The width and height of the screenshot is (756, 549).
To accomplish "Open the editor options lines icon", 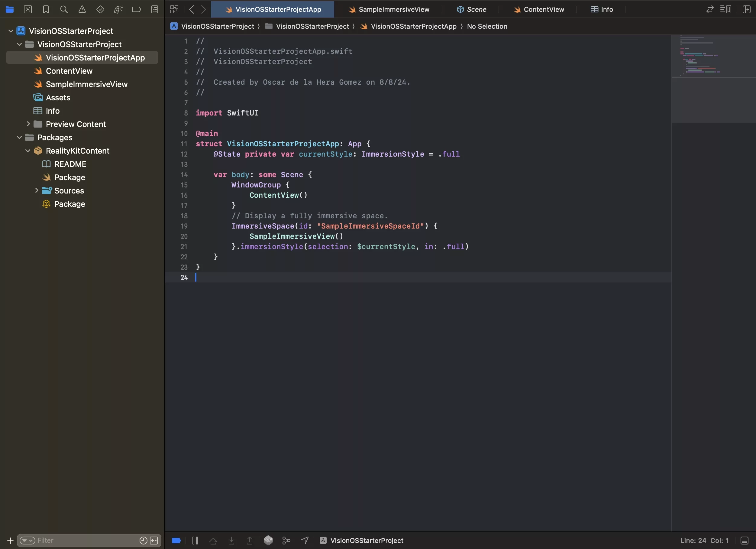I will (726, 9).
